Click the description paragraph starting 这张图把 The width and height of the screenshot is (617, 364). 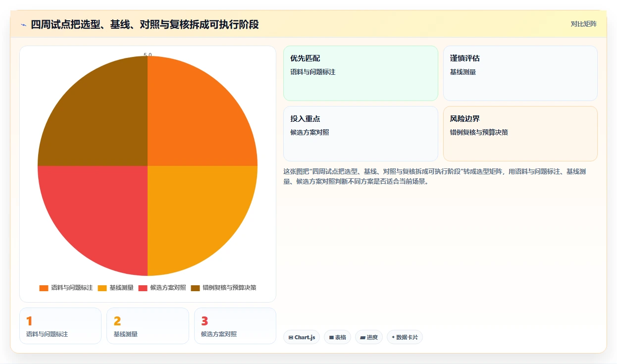click(x=435, y=176)
